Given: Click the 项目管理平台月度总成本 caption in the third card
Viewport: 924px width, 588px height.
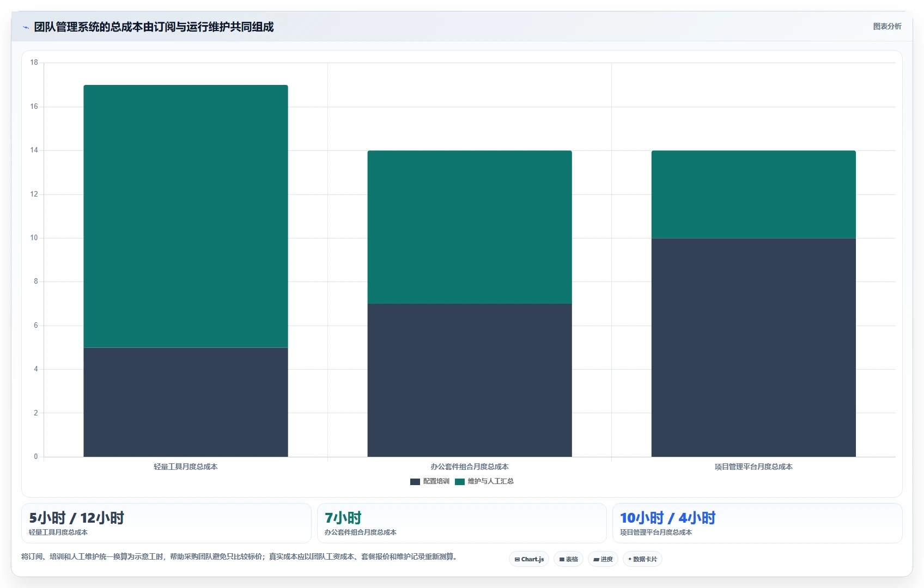Looking at the screenshot, I should tap(656, 532).
